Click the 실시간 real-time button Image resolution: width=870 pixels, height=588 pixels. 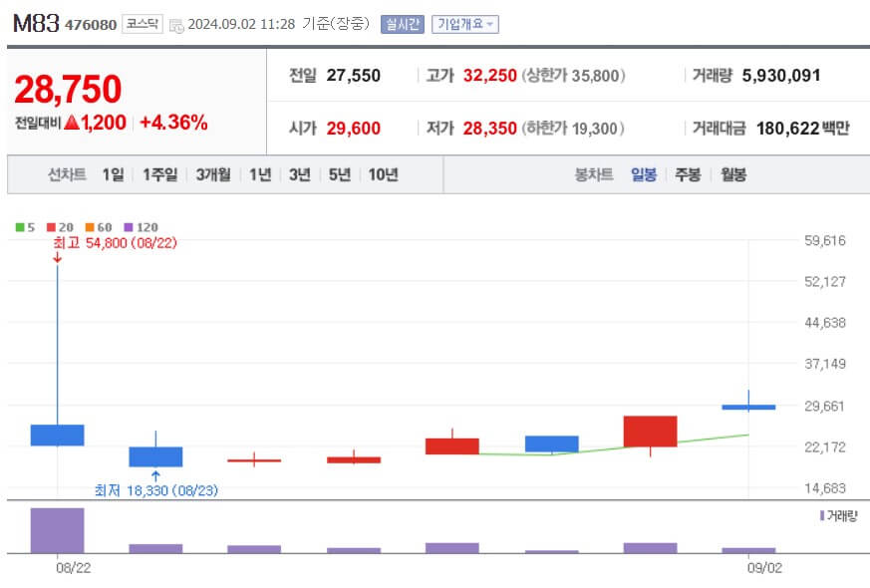pyautogui.click(x=403, y=24)
